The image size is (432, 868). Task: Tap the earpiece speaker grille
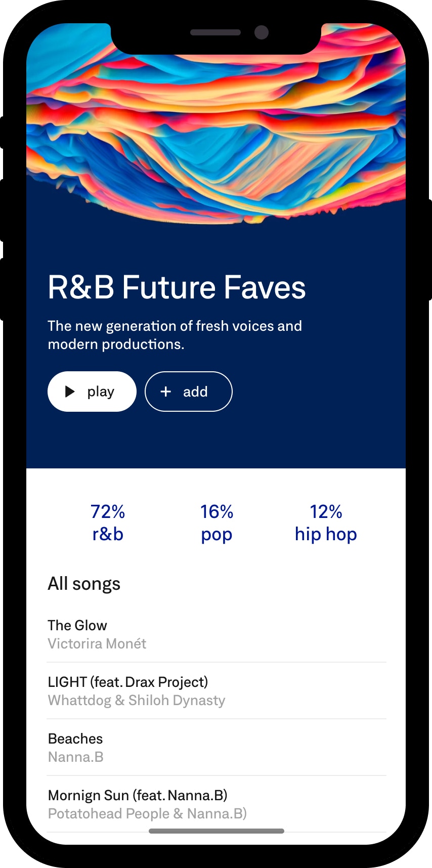(x=215, y=32)
